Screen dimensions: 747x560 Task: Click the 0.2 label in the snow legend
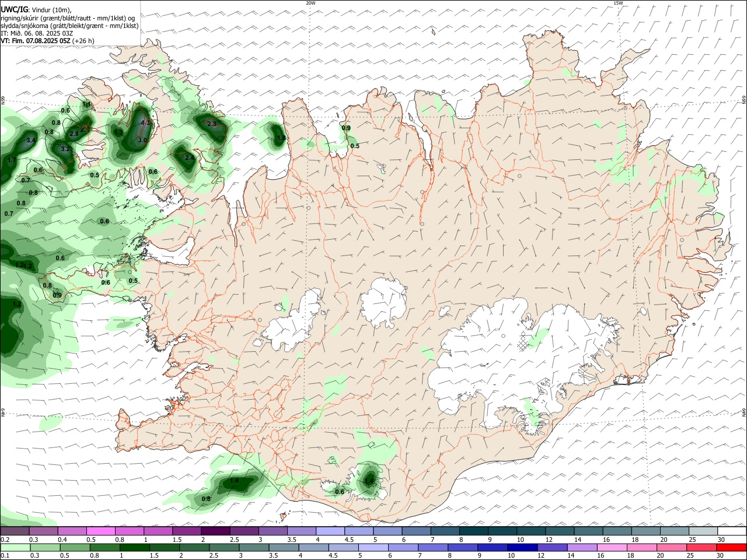coord(5,540)
